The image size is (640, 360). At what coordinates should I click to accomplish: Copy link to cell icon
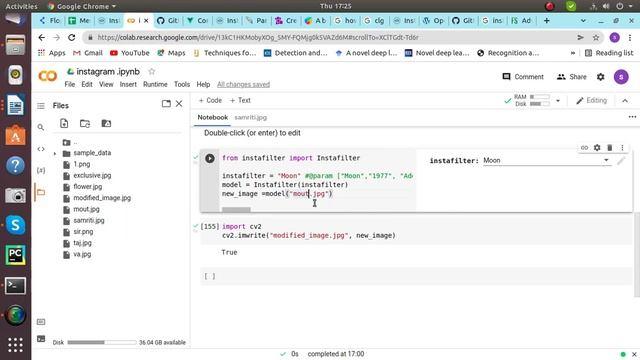tap(584, 148)
